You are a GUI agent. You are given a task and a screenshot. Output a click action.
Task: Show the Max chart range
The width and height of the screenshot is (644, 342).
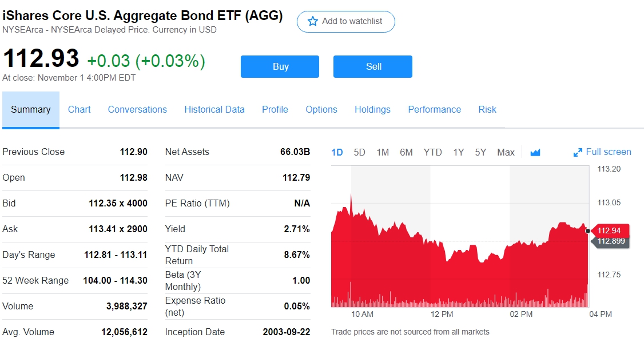tap(506, 152)
